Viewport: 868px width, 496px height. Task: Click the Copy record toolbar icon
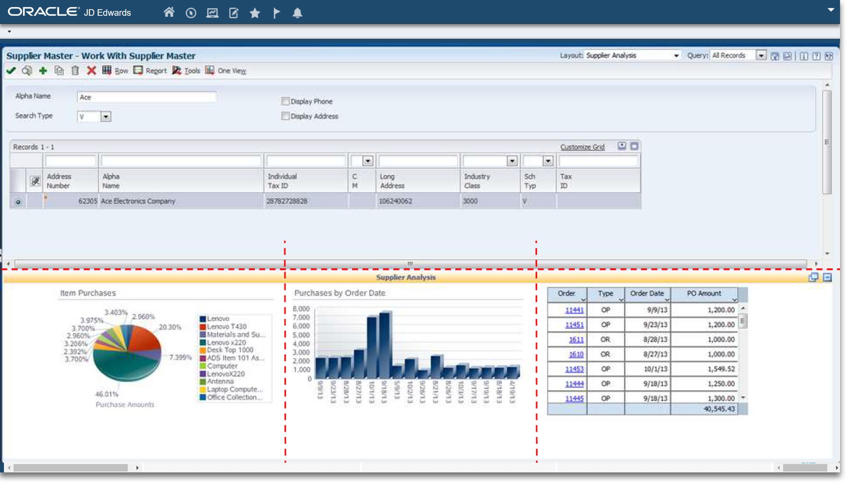click(59, 70)
